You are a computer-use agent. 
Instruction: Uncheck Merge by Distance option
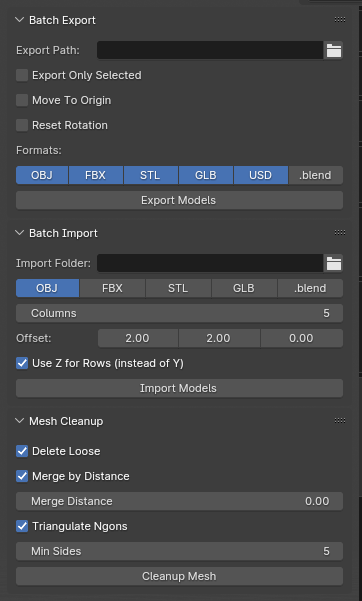click(22, 476)
